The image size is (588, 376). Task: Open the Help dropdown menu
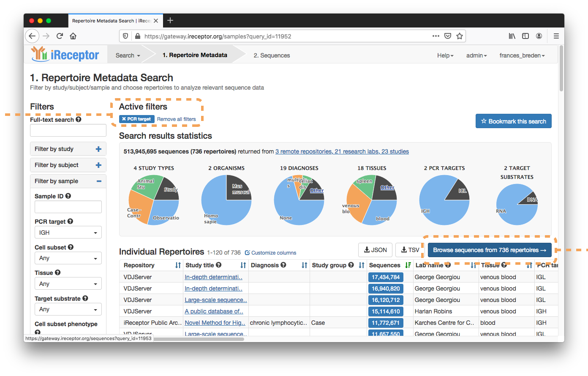(x=445, y=55)
